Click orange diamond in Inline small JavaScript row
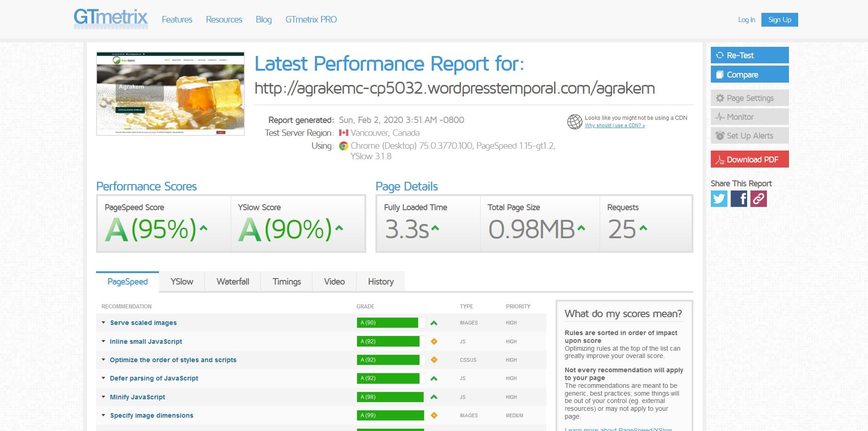 (434, 341)
